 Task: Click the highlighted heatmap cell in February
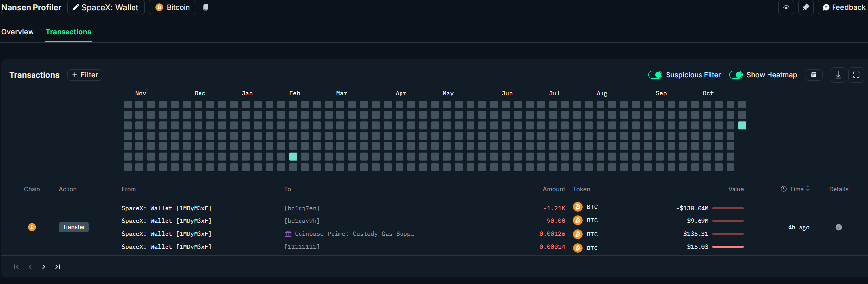(293, 157)
